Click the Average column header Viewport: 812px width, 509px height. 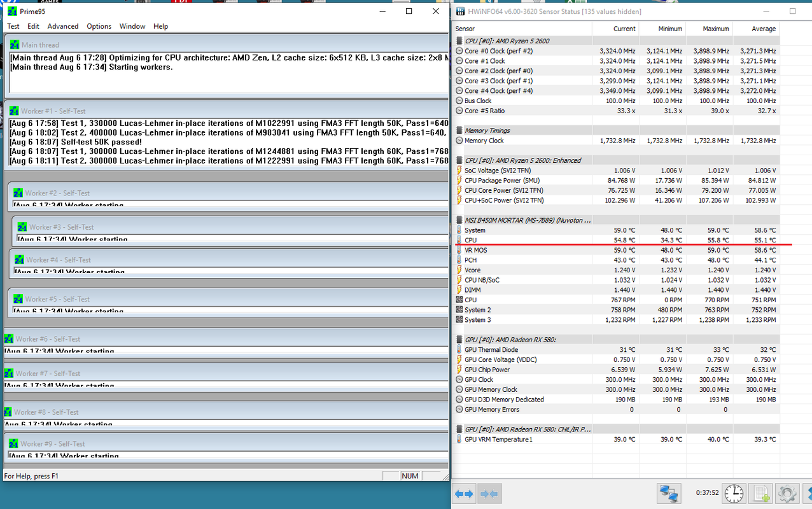(x=756, y=29)
